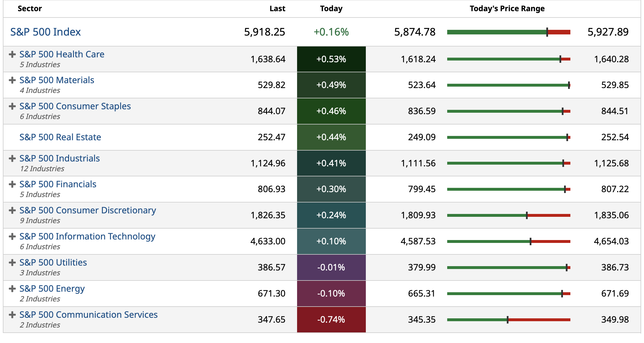
Task: Expand the S&P 500 Materials sector
Action: [x=12, y=80]
